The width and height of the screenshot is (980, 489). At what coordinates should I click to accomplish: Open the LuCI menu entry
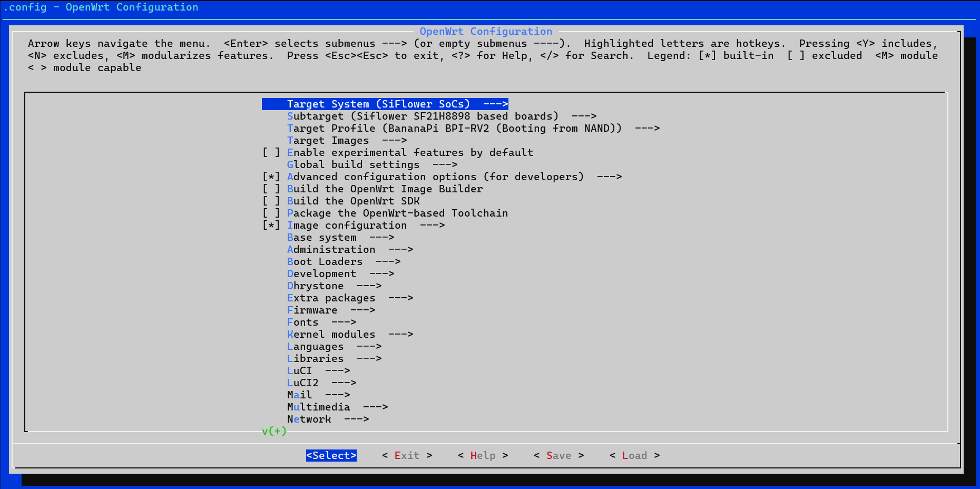318,371
